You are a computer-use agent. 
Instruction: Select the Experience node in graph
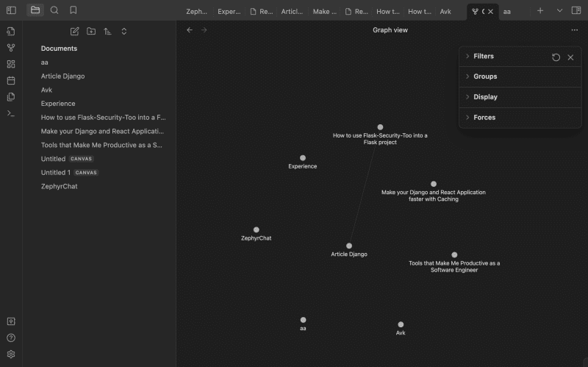click(303, 158)
